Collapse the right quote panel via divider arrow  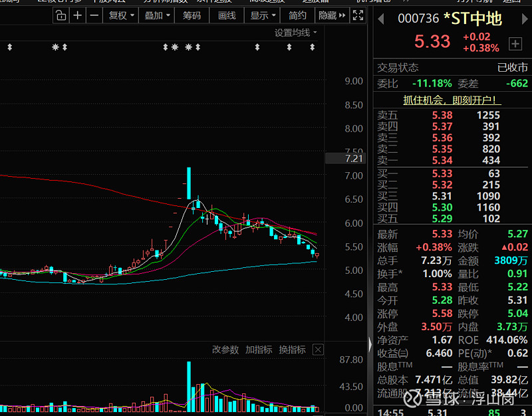click(370, 344)
